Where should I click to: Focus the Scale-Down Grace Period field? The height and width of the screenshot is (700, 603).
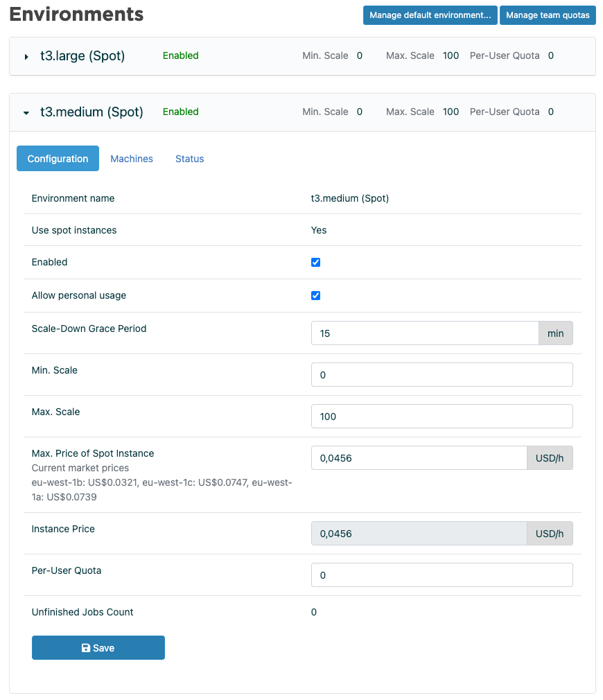pos(425,333)
